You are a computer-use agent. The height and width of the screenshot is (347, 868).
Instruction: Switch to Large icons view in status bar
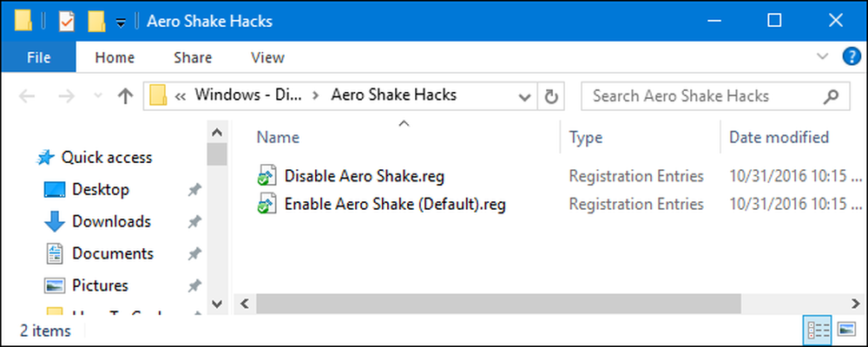tap(847, 331)
